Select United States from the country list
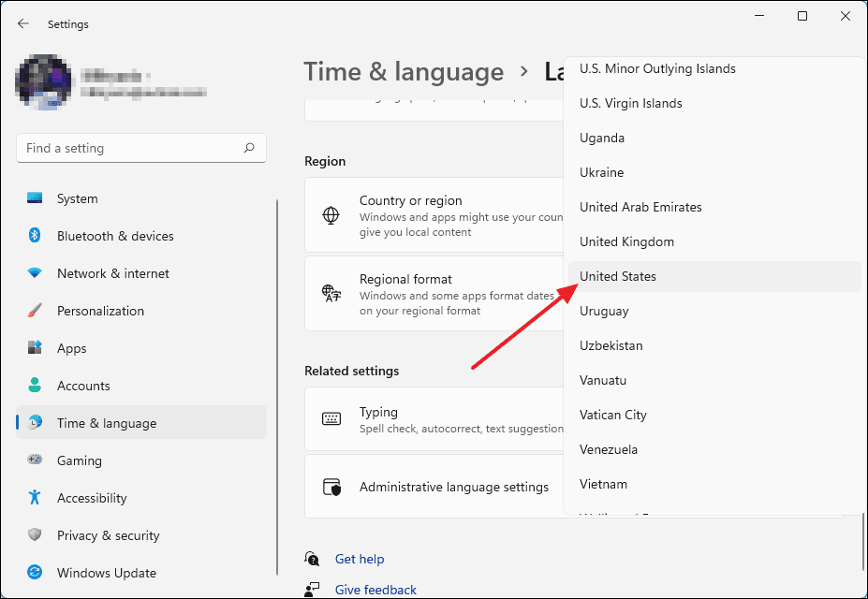 click(x=618, y=276)
